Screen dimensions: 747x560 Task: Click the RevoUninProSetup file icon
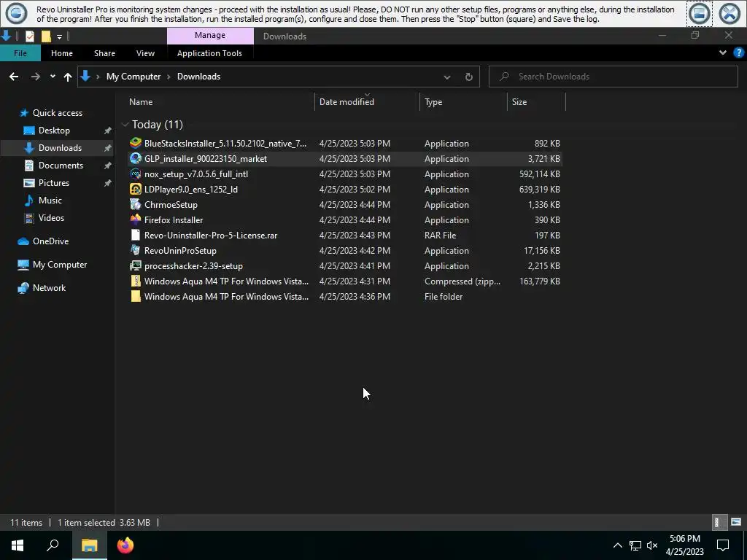pos(136,250)
